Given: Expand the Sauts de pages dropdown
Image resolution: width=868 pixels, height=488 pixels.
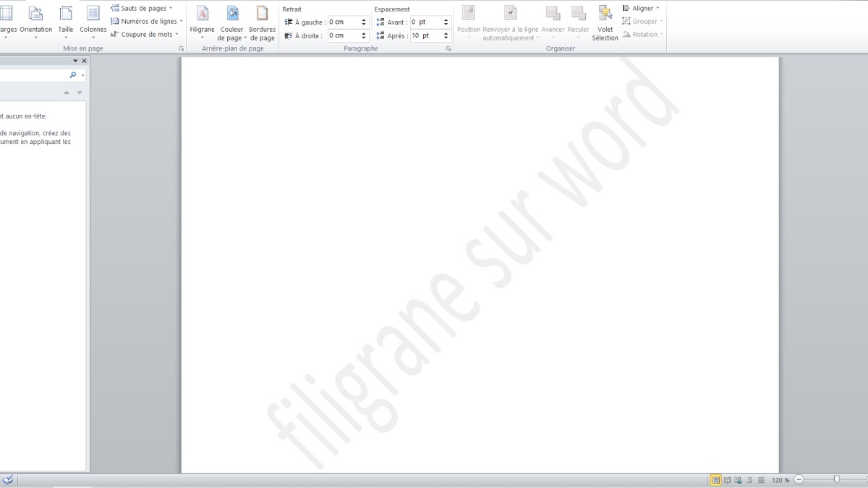Looking at the screenshot, I should (x=142, y=9).
